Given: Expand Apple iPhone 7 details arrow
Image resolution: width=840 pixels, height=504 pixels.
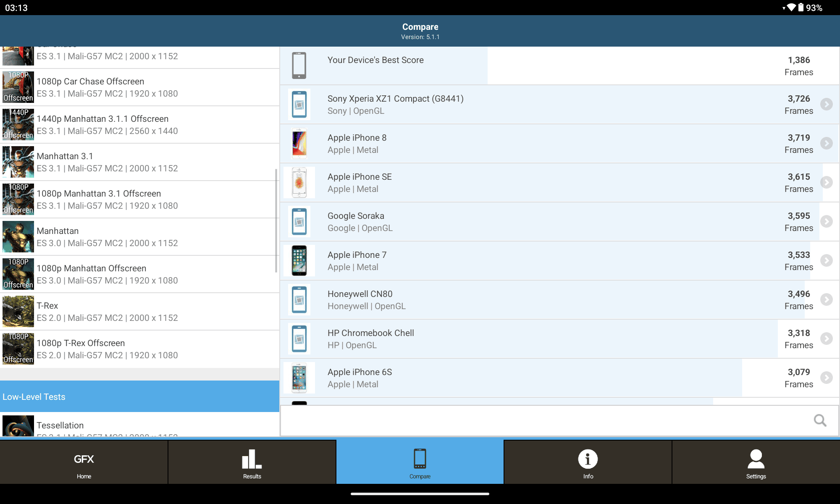Looking at the screenshot, I should pos(827,260).
